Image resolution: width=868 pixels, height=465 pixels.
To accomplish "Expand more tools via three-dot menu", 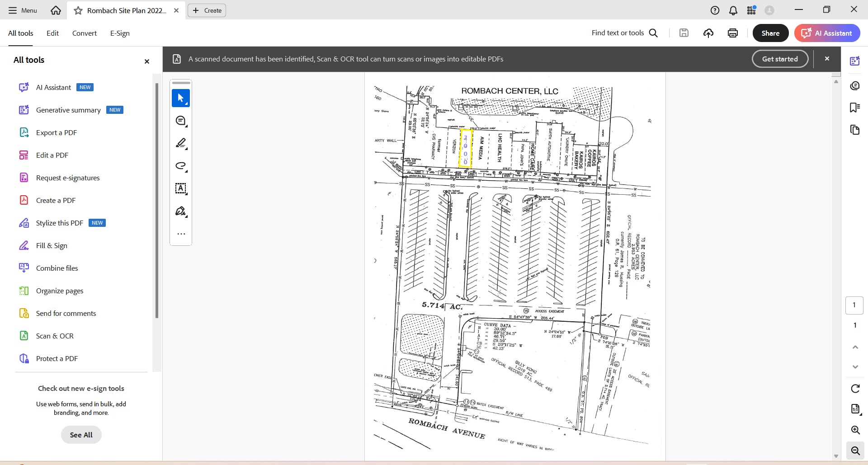I will (181, 234).
